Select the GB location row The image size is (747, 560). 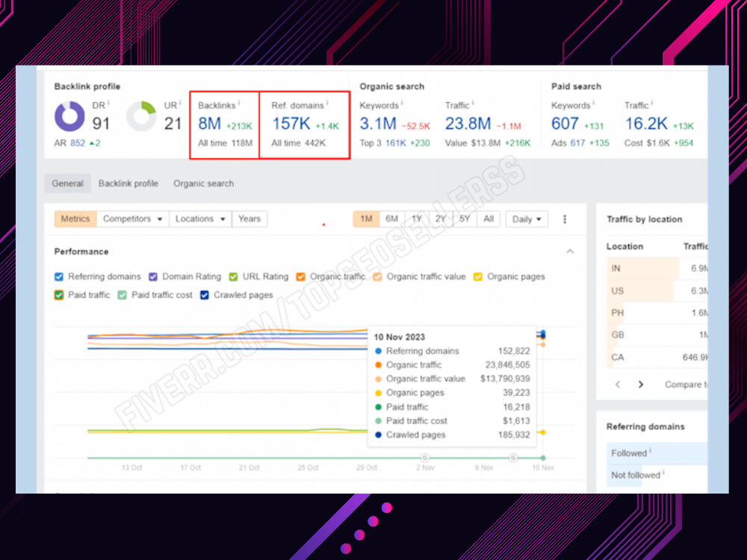pos(657,335)
